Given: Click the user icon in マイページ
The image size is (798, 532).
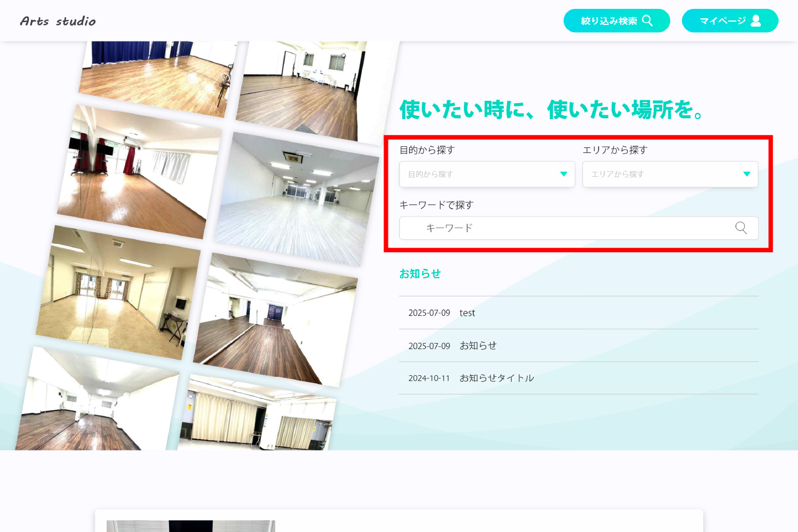Looking at the screenshot, I should point(756,21).
